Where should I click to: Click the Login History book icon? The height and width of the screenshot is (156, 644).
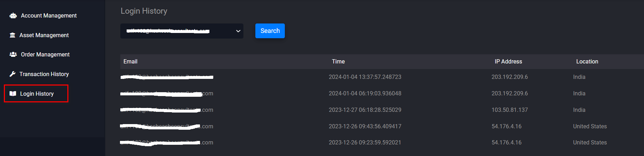(x=13, y=94)
